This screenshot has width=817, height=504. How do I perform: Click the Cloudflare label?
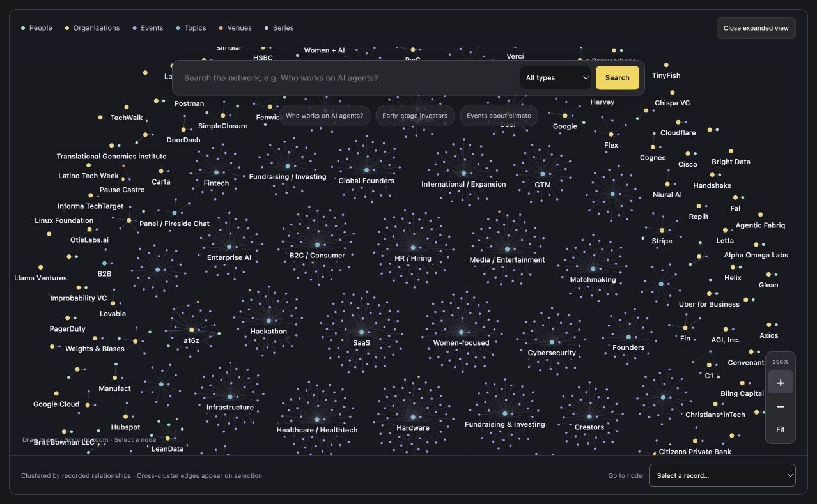pos(678,133)
